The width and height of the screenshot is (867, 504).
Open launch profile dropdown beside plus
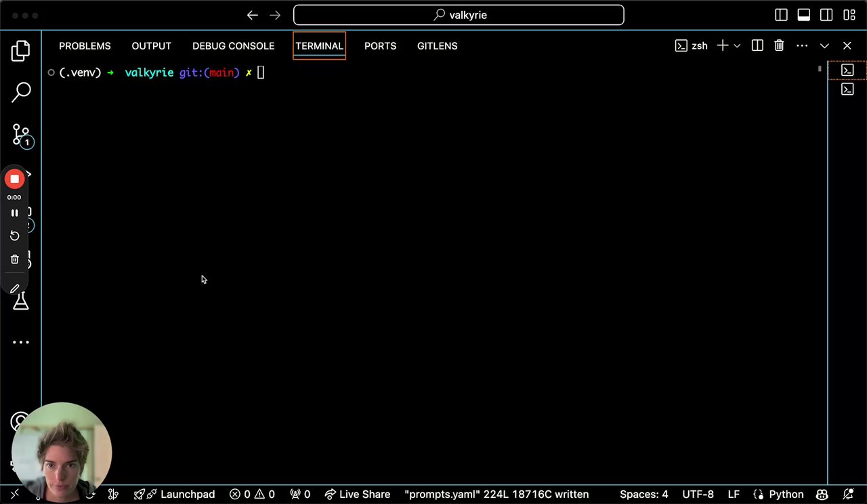737,46
